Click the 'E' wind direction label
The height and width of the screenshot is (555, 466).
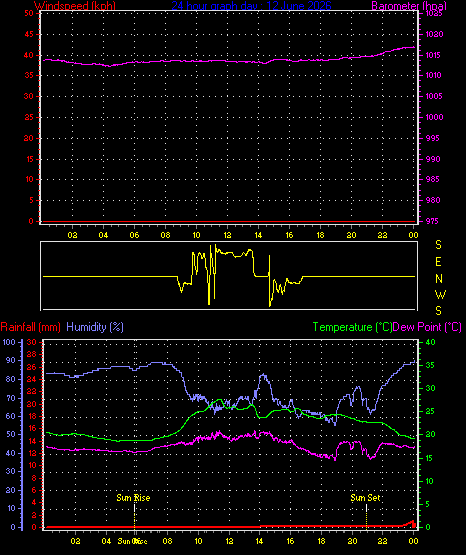pos(438,262)
